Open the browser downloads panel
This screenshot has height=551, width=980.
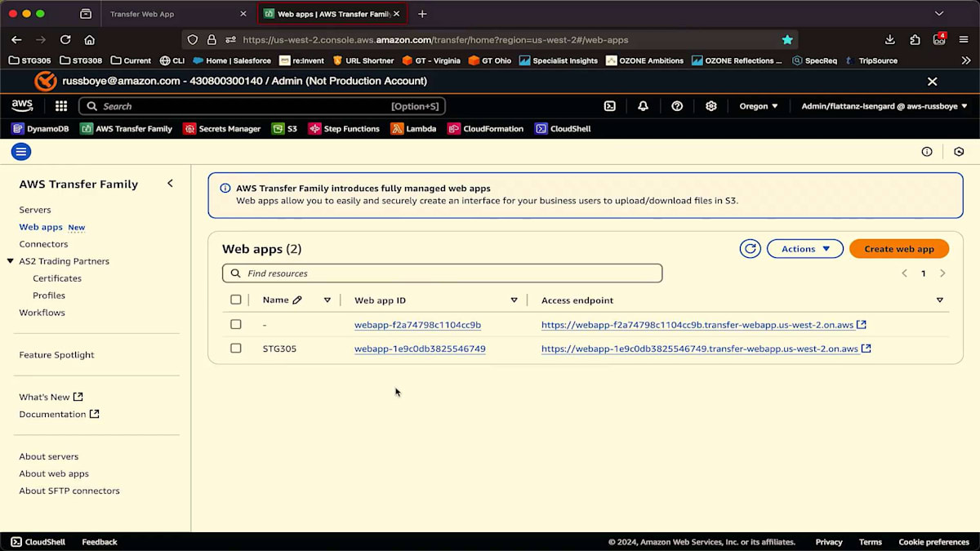click(890, 39)
